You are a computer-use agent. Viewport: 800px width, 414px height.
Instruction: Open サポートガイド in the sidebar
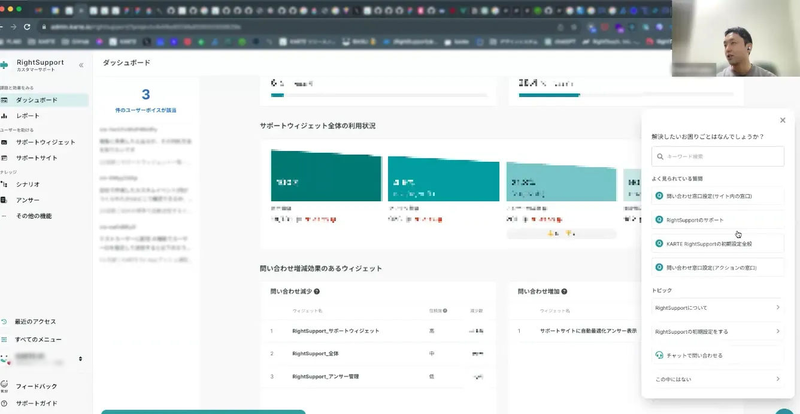[x=36, y=403]
